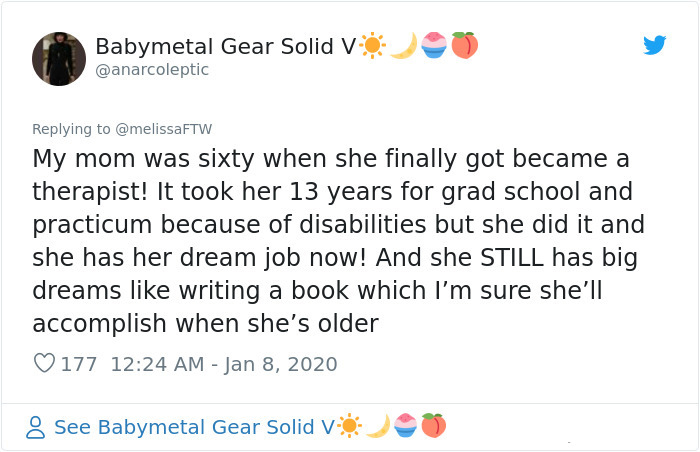700x452 pixels.
Task: Click the See Babymetal Gear Solid V link
Action: pyautogui.click(x=194, y=427)
